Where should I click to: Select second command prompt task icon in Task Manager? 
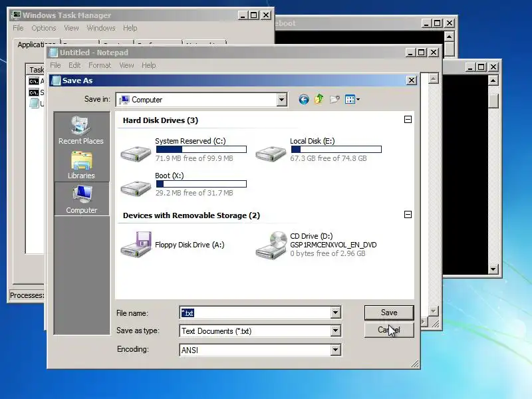[x=34, y=92]
